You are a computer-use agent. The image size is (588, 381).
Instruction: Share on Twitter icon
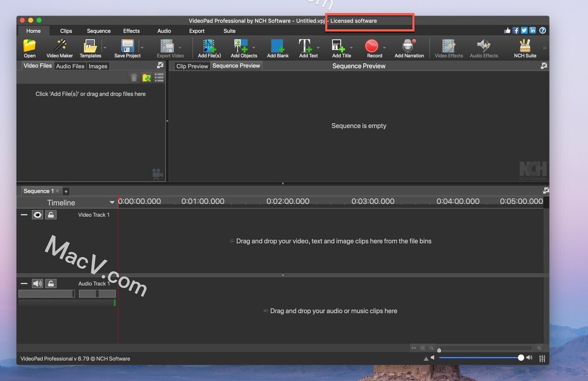click(x=524, y=30)
